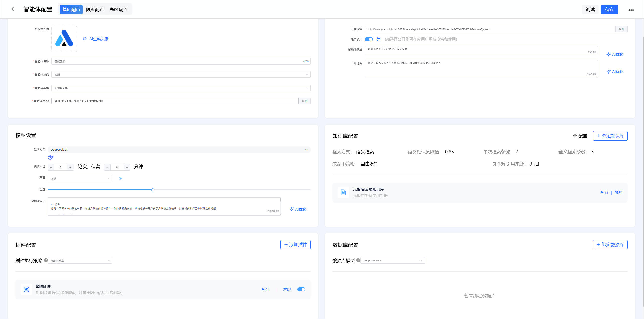Toggle the 是否公开 switch
Screen dimensions: 644x319
[x=369, y=39]
